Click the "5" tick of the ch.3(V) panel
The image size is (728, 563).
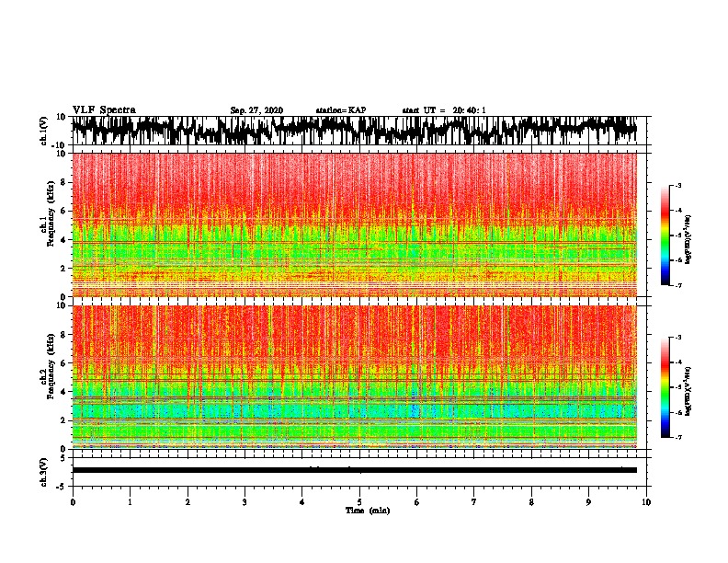tap(64, 458)
